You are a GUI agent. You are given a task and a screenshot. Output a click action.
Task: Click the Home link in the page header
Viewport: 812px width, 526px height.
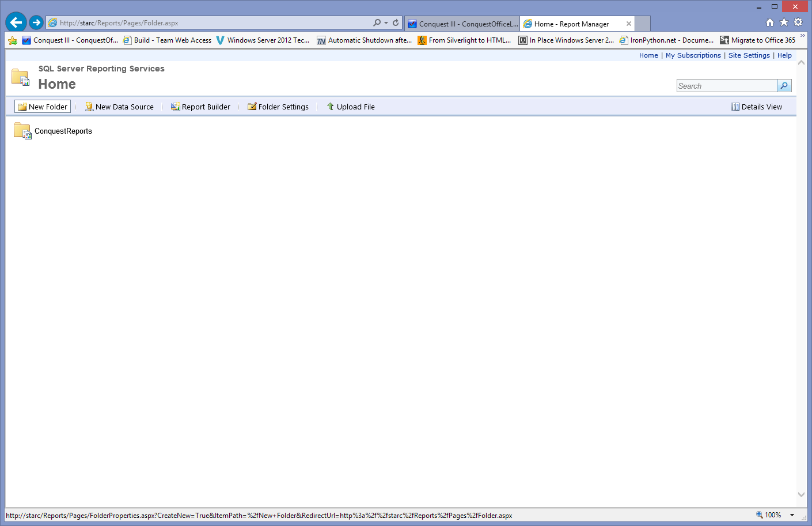[648, 55]
